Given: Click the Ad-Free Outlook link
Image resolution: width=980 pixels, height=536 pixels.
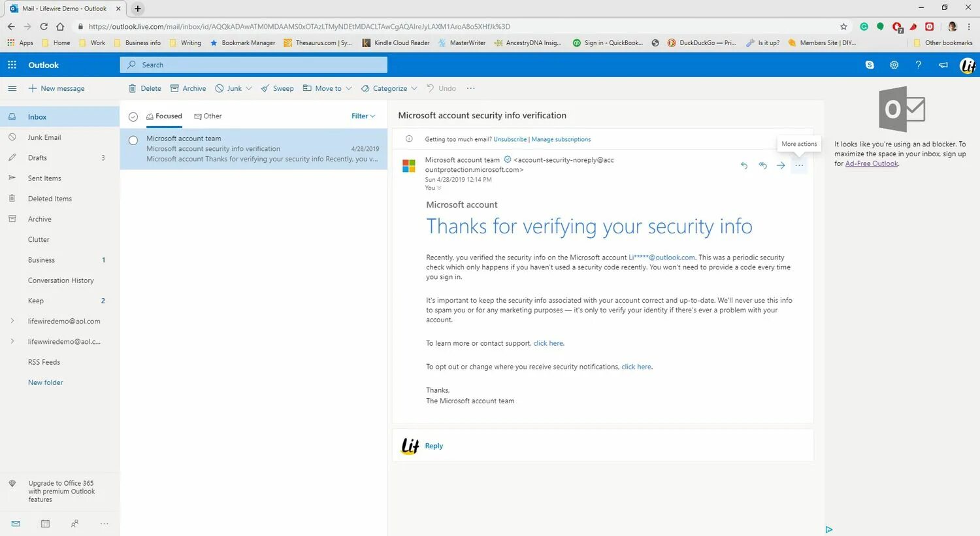Looking at the screenshot, I should pos(872,163).
